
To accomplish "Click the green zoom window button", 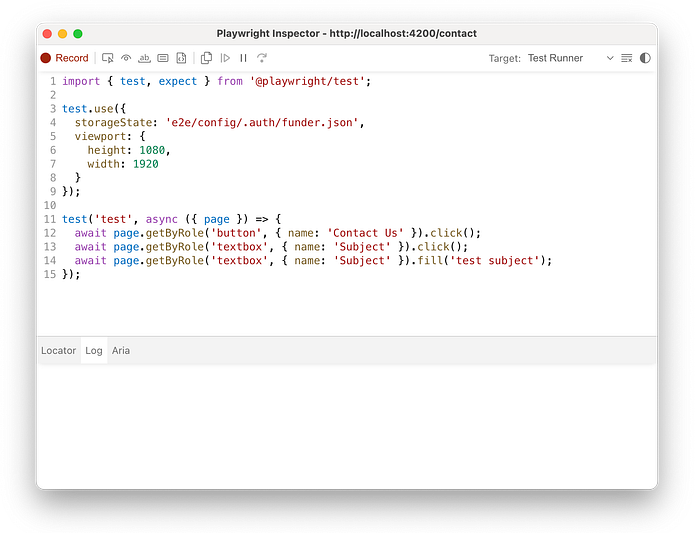I will 78,34.
